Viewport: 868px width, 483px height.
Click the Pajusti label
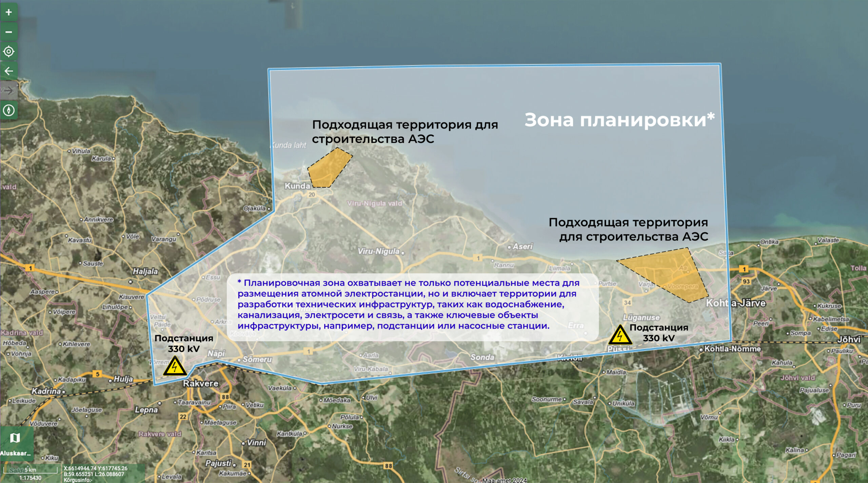point(218,463)
